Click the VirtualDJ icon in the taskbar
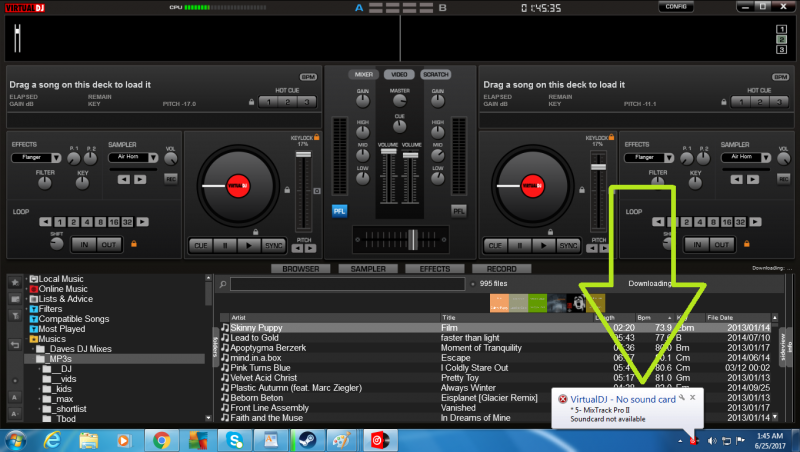Image resolution: width=800 pixels, height=452 pixels. [x=380, y=440]
